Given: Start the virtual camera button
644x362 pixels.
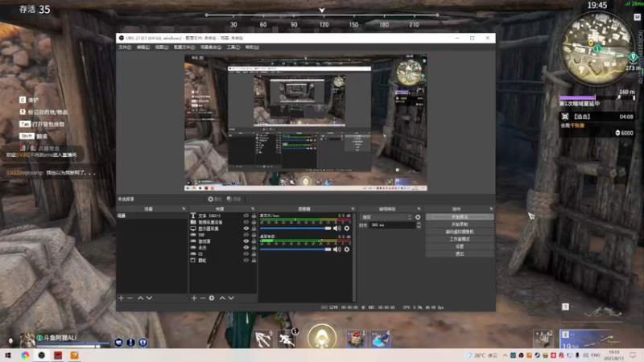Looking at the screenshot, I should tap(460, 232).
